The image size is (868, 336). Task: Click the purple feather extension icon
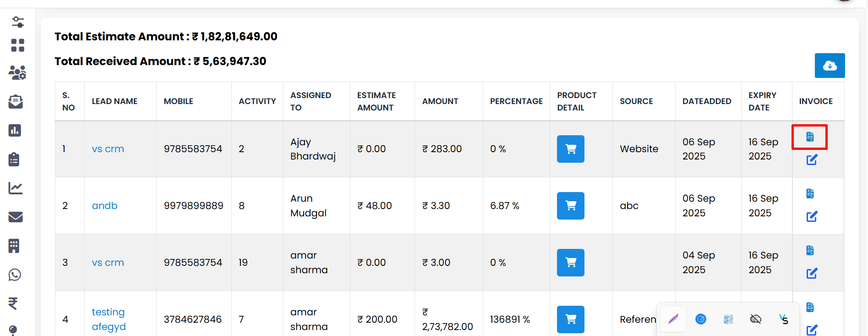(673, 319)
